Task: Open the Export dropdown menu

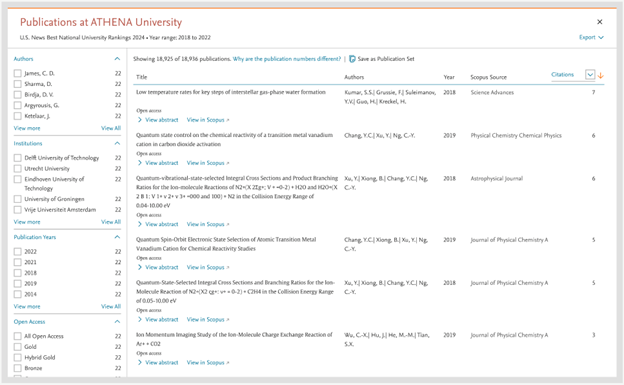Action: pyautogui.click(x=591, y=37)
